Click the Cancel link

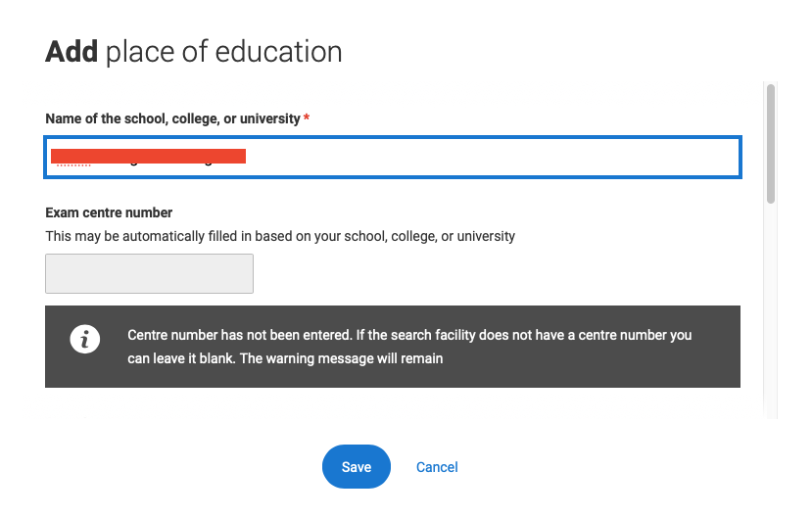(x=437, y=467)
